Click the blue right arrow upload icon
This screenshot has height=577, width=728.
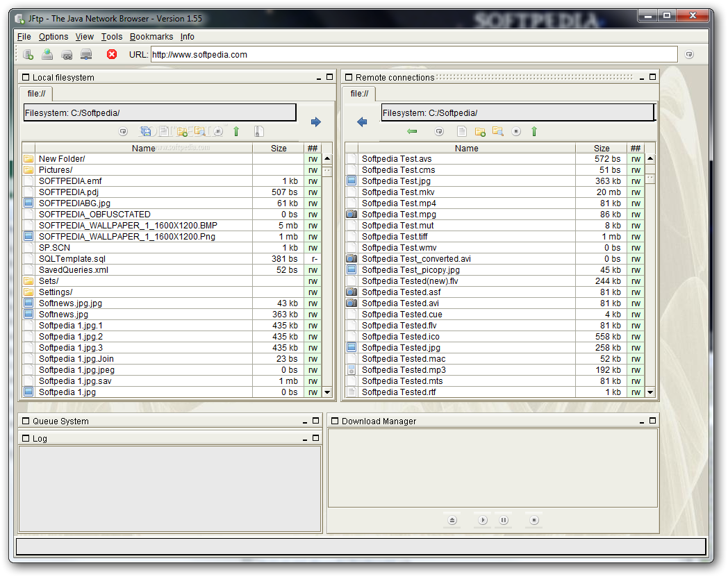pos(315,122)
